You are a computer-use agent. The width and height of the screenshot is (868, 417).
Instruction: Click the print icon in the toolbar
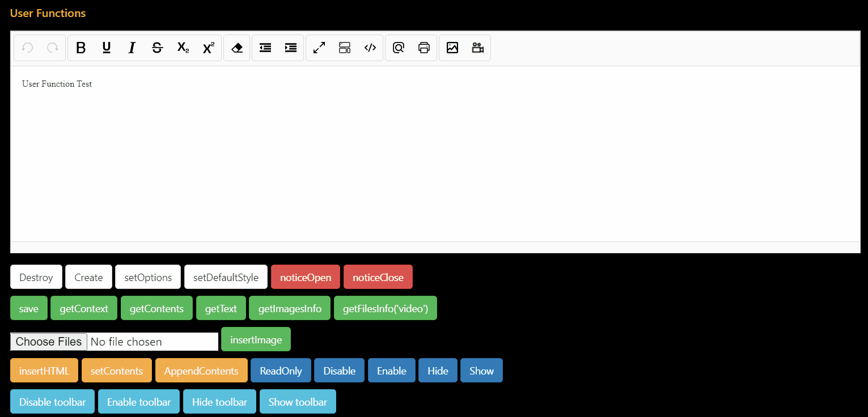click(x=424, y=48)
